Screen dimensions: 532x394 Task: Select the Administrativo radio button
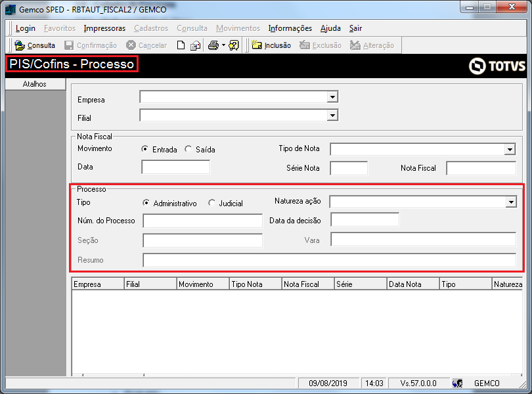[x=146, y=203]
